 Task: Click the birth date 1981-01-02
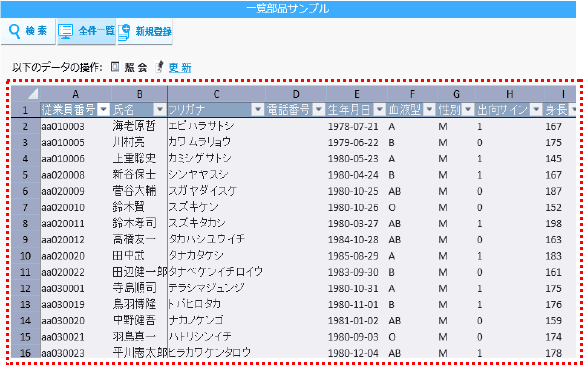(353, 321)
